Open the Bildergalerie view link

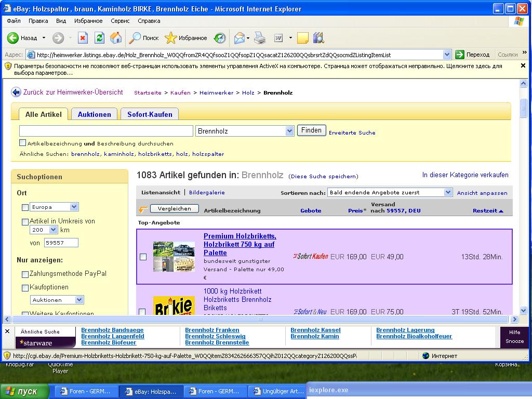pos(207,192)
